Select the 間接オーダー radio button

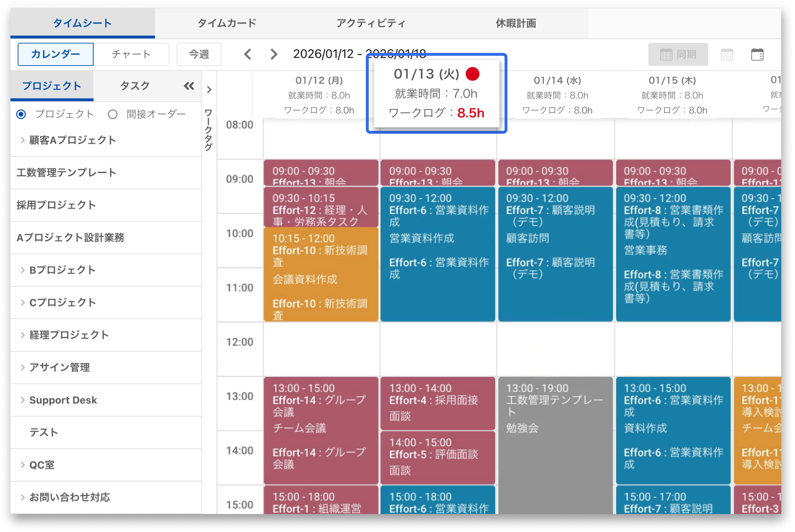tap(113, 114)
